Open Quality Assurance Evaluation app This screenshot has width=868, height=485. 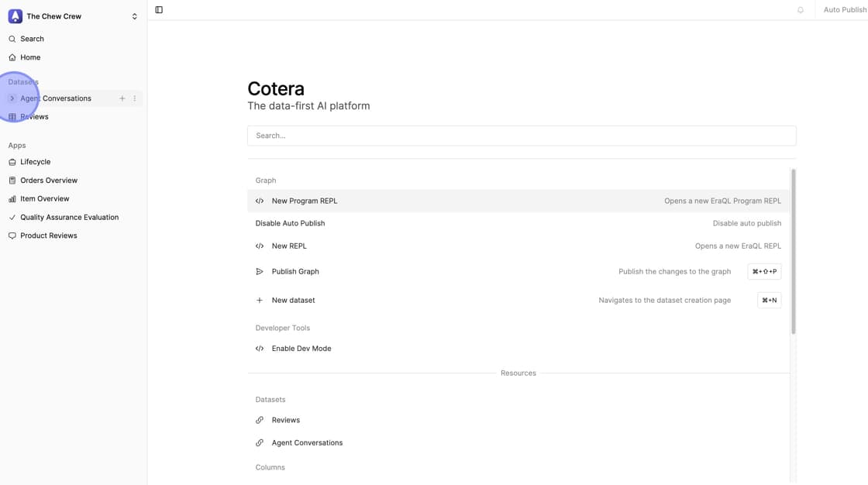coord(69,218)
